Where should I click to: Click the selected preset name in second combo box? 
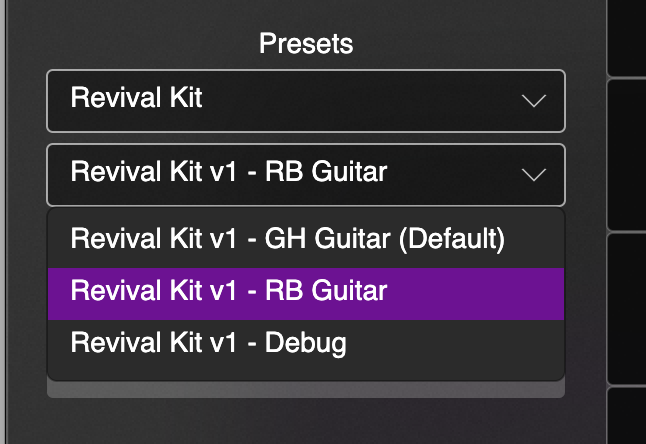point(229,173)
